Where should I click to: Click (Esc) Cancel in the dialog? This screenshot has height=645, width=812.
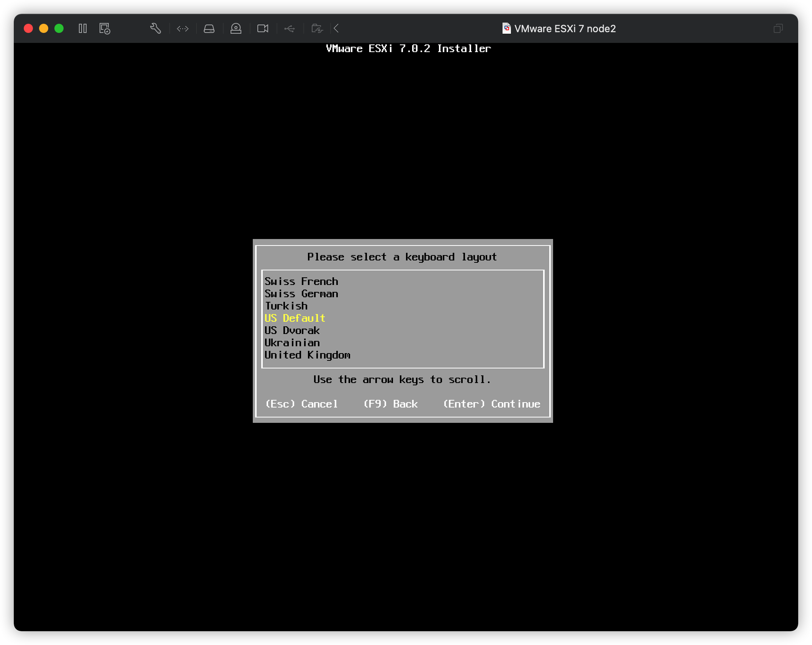pyautogui.click(x=301, y=404)
